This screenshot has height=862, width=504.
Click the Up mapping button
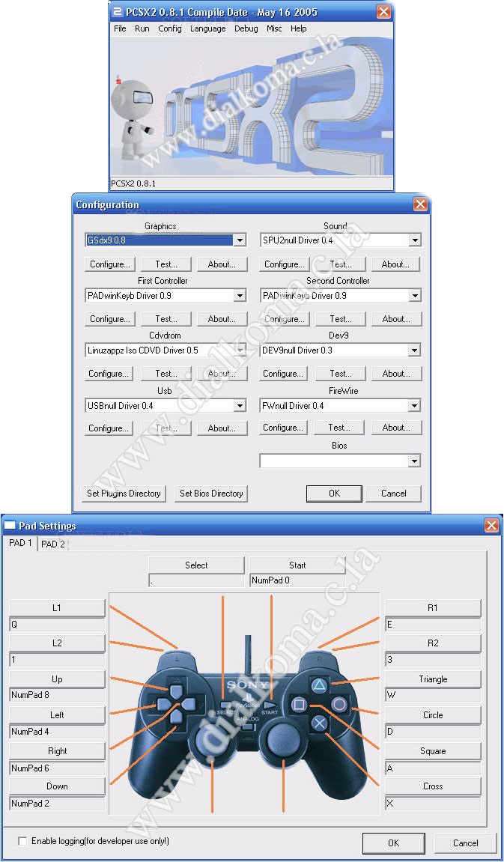[x=57, y=679]
